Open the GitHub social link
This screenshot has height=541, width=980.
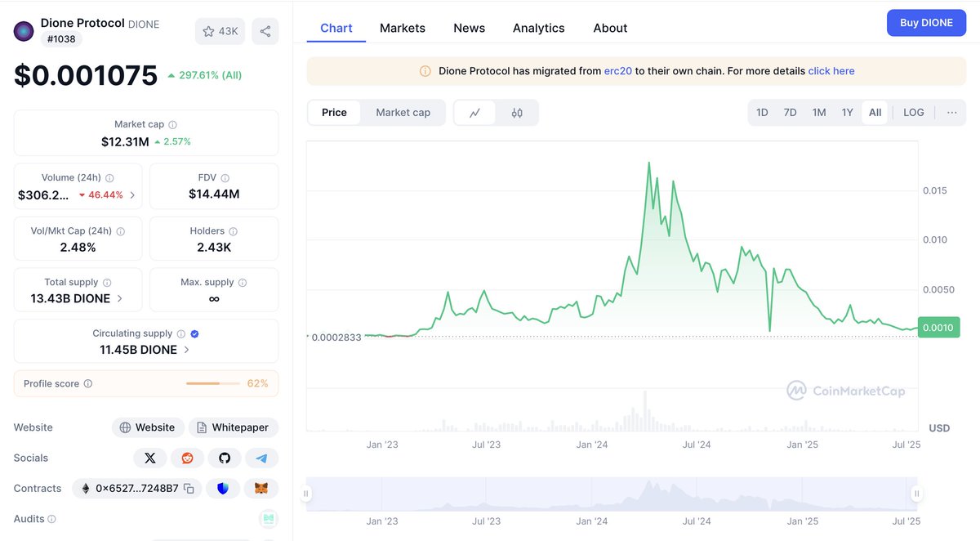pos(225,458)
